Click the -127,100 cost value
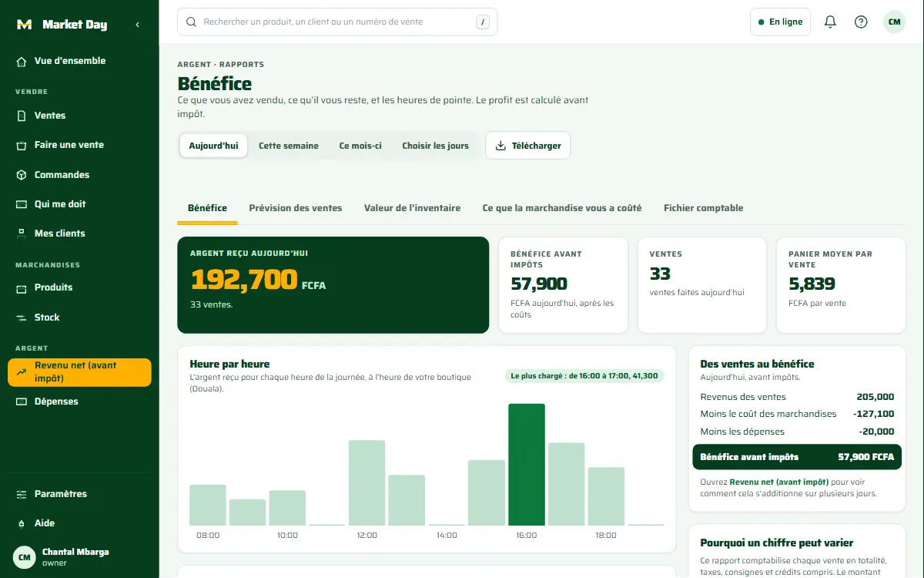Screen dimensions: 924x578 point(873,414)
